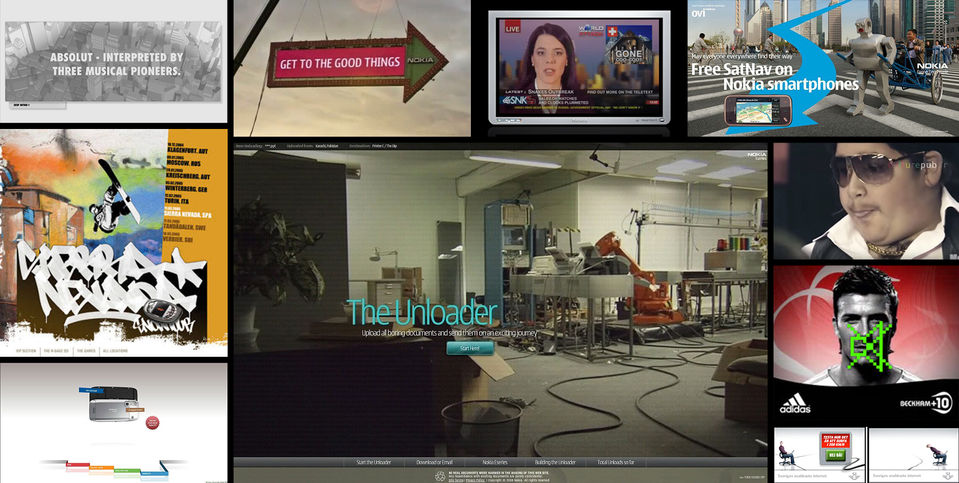Click the phone map image in the SatNav banner
Image resolution: width=959 pixels, height=483 pixels.
758,110
